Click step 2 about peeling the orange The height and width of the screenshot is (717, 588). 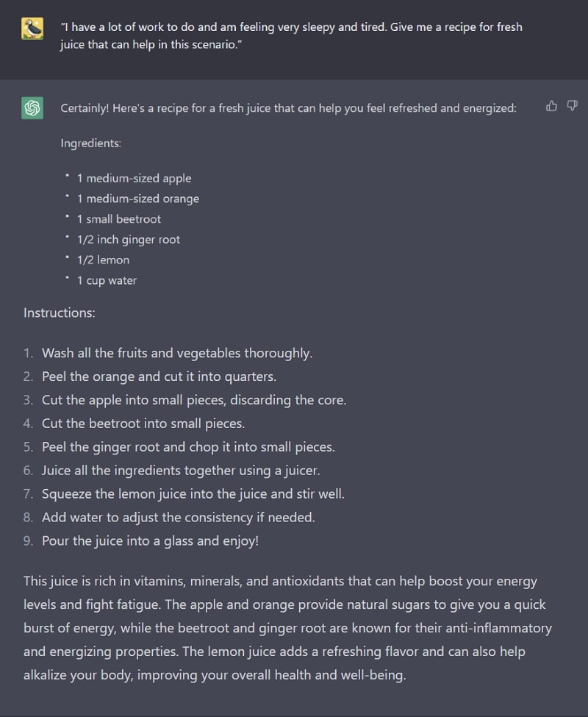coord(159,377)
